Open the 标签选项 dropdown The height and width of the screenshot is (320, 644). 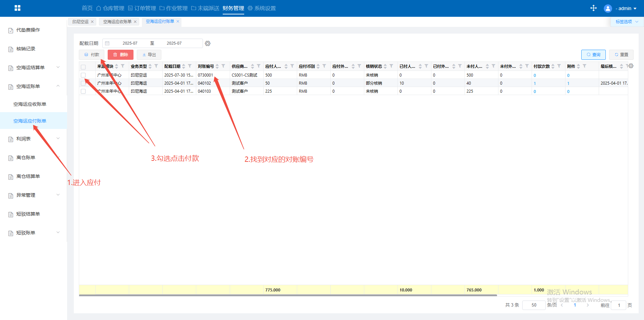tap(626, 22)
